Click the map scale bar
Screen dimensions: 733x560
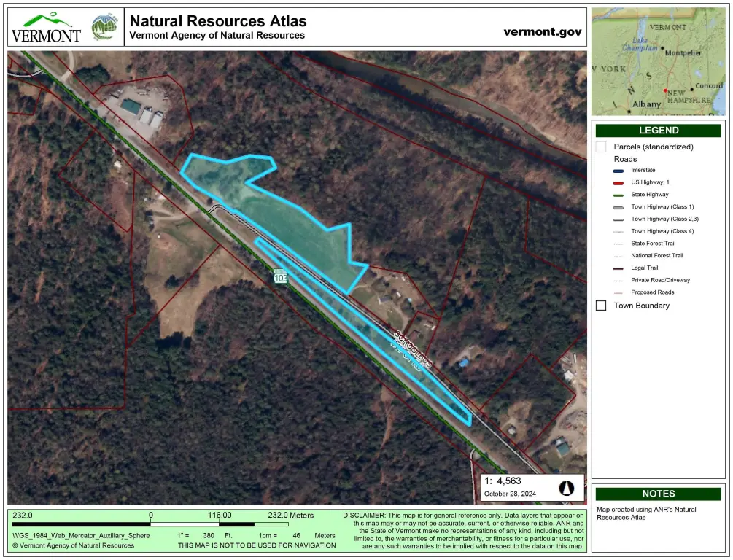(x=150, y=524)
